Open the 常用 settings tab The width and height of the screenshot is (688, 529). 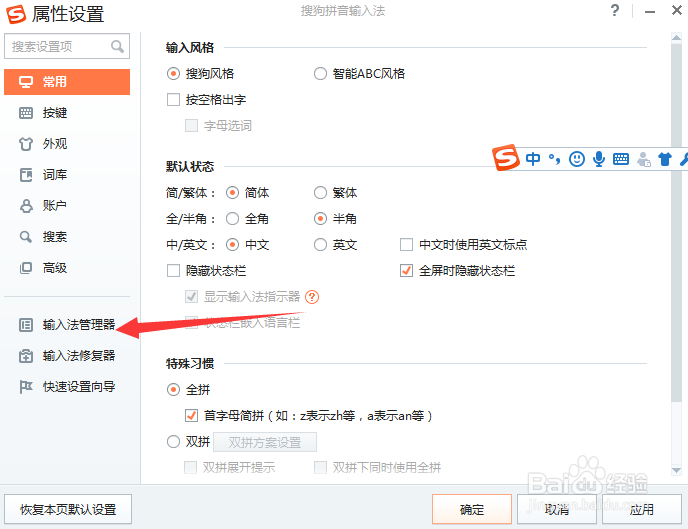[x=67, y=82]
